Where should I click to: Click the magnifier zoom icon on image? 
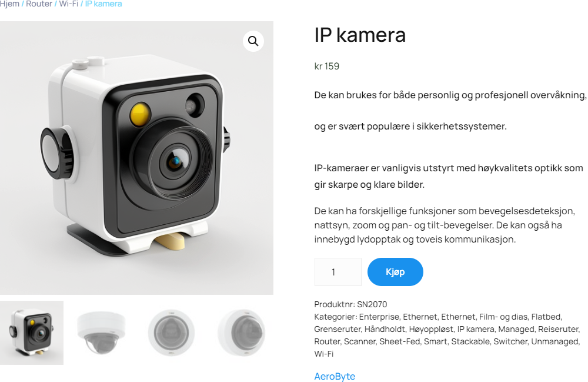tap(253, 41)
